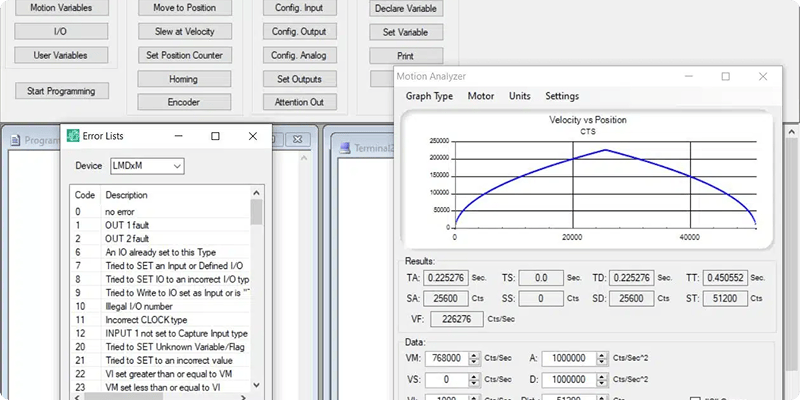Select the 'OUT 1 fault' row
Screen dimensions: 800x400
[x=160, y=225]
